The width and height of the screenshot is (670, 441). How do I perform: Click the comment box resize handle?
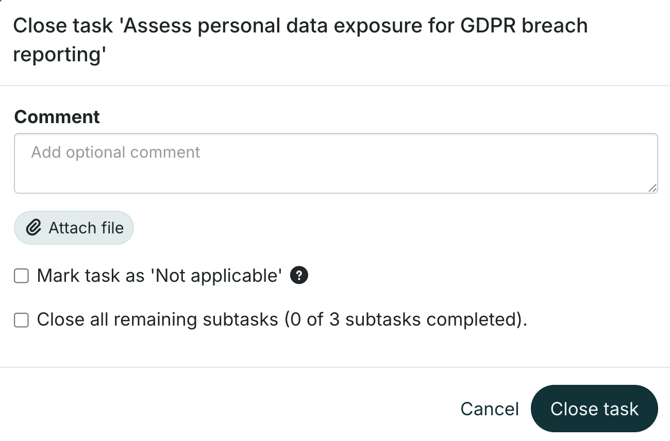pos(652,187)
